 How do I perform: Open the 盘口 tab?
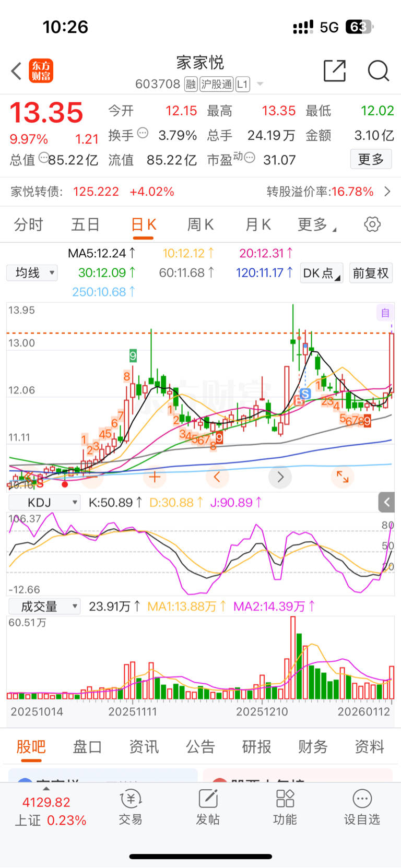click(87, 747)
